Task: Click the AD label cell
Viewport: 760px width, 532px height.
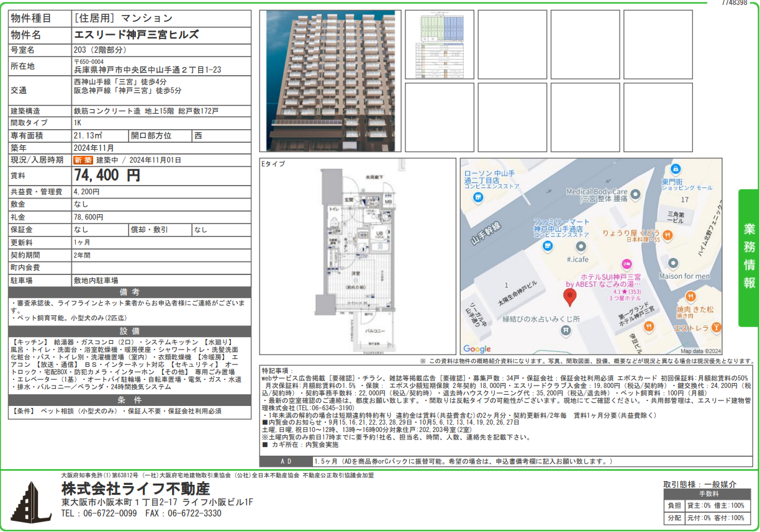Action: click(x=286, y=461)
